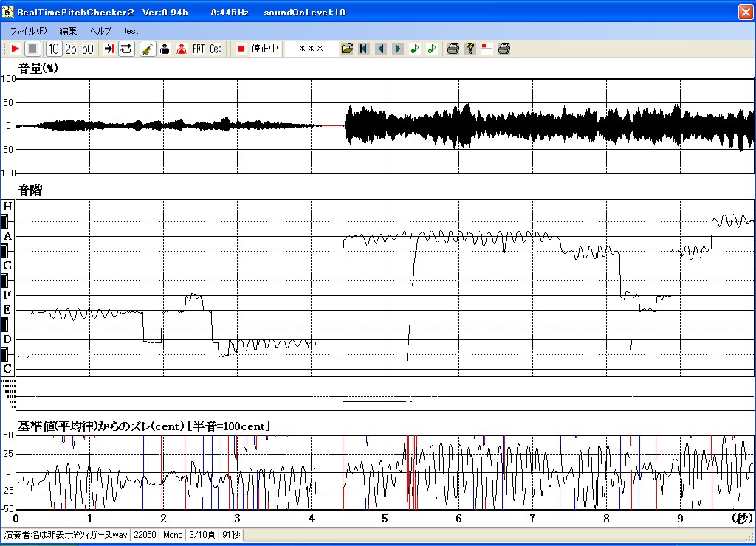756x546 pixels.
Task: Close the RealTimePitchChecker2 window
Action: click(746, 12)
